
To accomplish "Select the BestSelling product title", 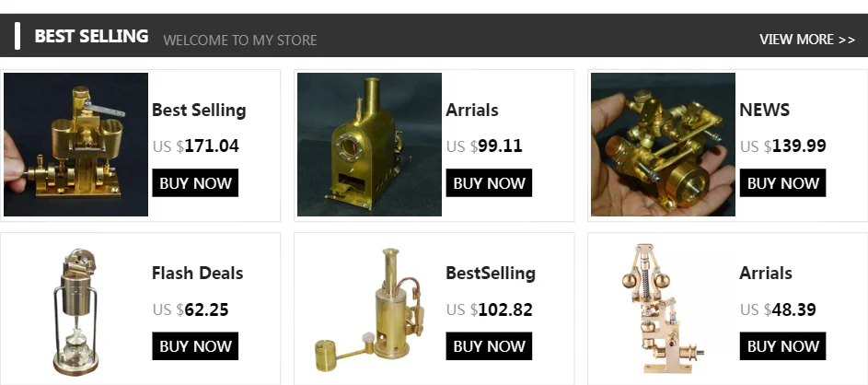I will pos(491,274).
